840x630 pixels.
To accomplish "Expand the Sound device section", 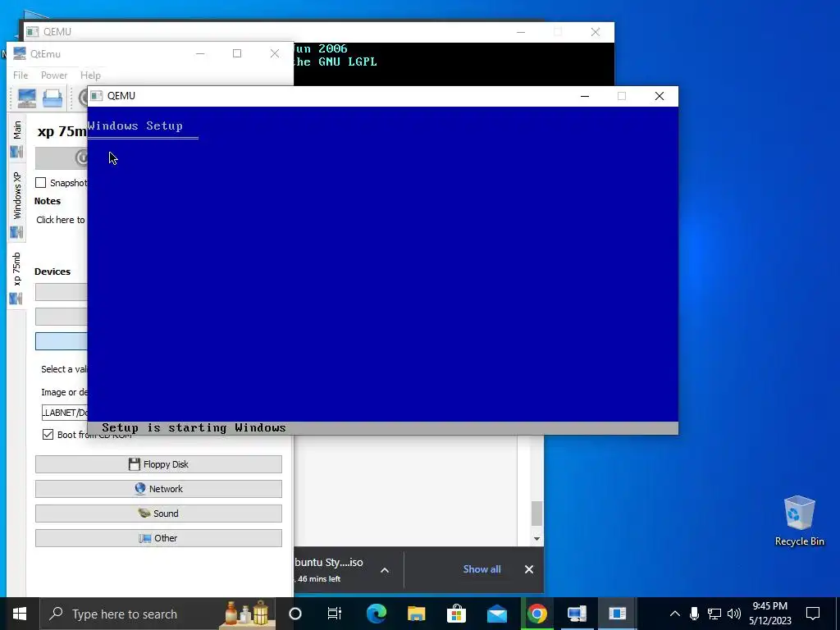I will pyautogui.click(x=158, y=514).
